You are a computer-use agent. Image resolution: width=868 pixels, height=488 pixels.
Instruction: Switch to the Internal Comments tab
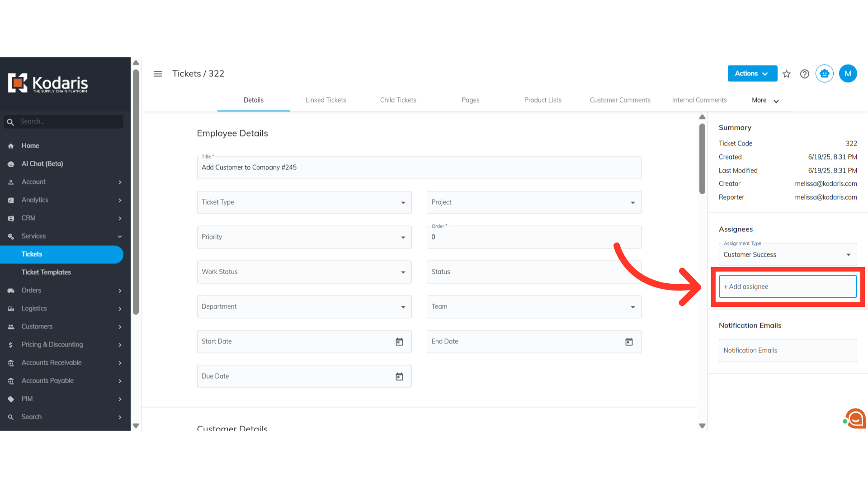pos(699,100)
